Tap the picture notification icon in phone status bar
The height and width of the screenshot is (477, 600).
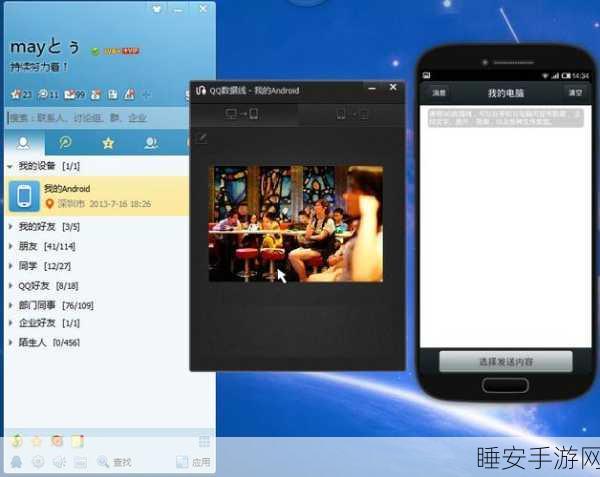427,75
